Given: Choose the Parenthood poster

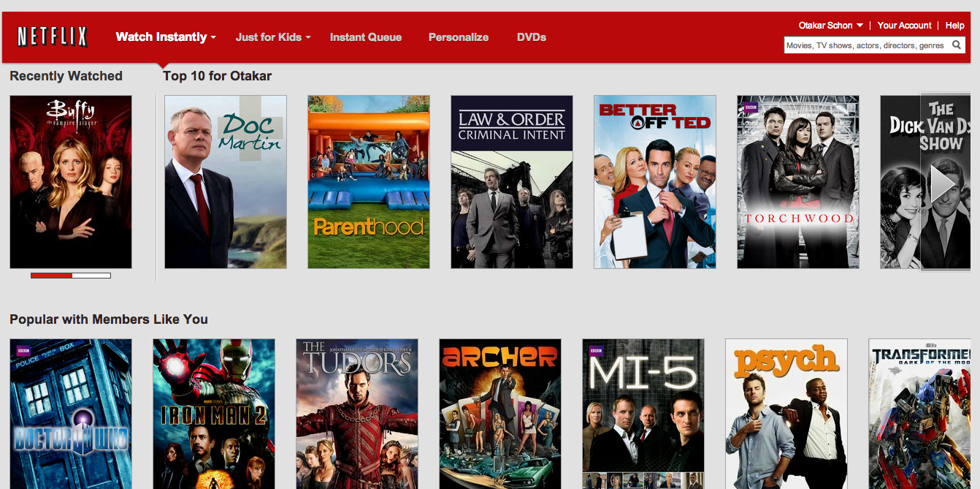Looking at the screenshot, I should 369,181.
